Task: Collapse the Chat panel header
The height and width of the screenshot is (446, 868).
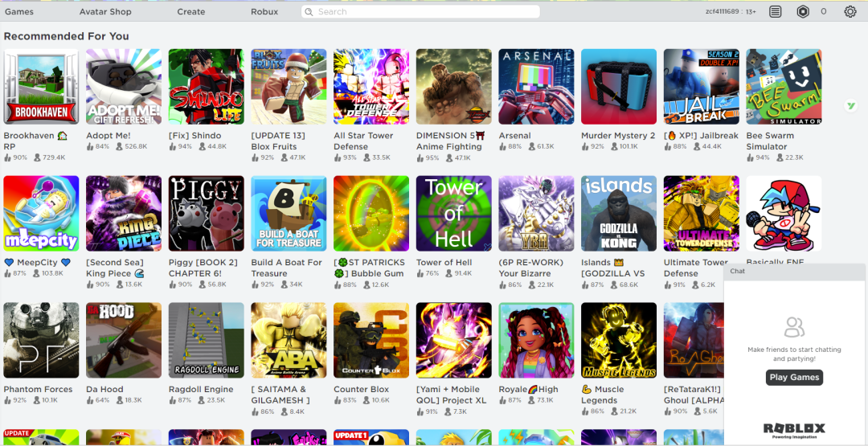Action: 794,271
